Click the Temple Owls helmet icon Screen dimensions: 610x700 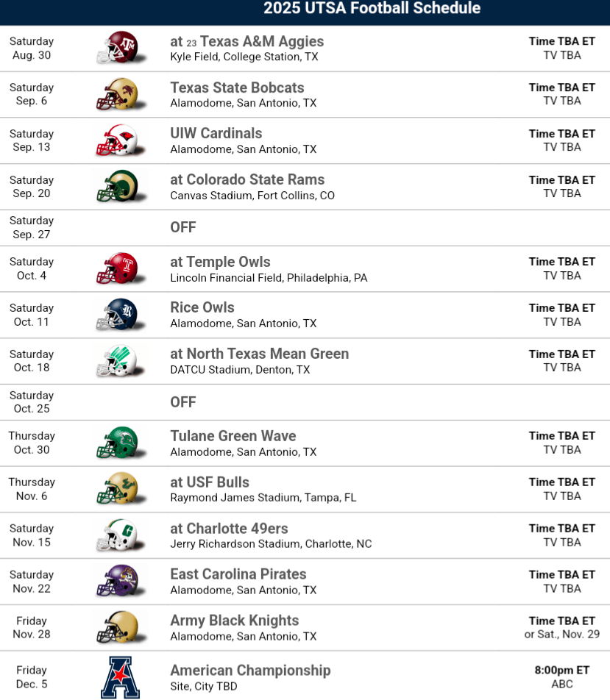pyautogui.click(x=117, y=268)
